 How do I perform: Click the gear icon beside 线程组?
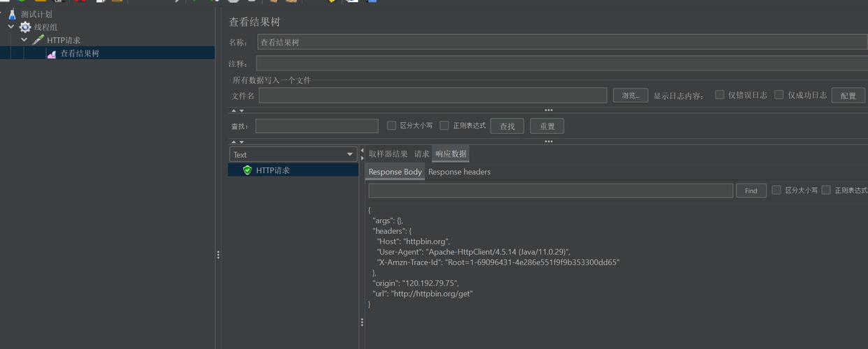point(25,27)
